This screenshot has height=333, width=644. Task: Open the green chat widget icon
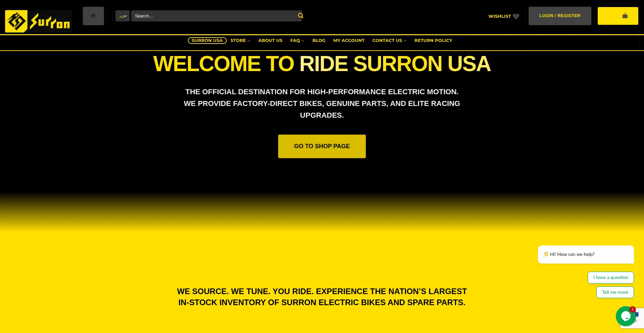(626, 316)
